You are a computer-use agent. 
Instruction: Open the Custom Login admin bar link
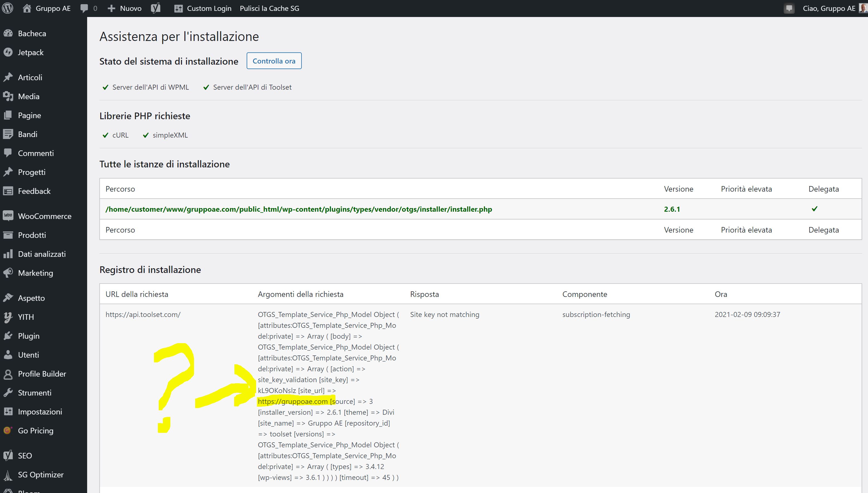click(x=209, y=8)
